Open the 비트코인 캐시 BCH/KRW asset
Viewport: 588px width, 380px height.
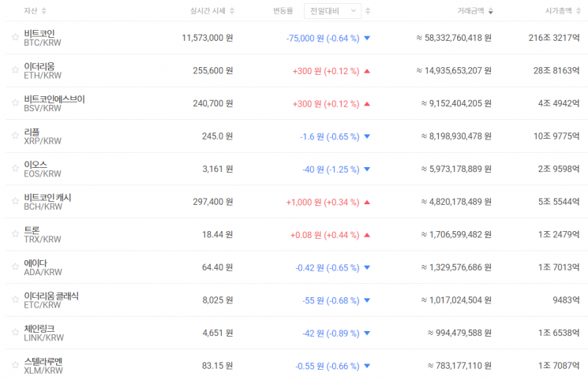click(47, 202)
